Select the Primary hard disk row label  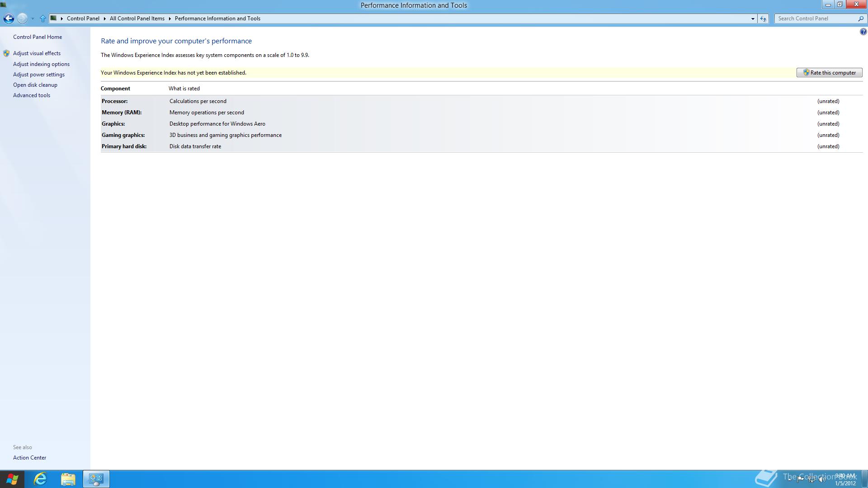pos(124,146)
